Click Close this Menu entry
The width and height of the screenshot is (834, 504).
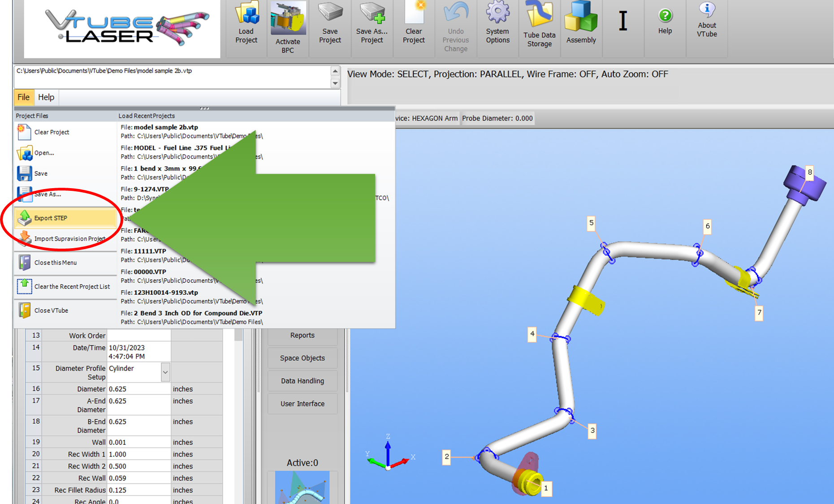(x=66, y=263)
